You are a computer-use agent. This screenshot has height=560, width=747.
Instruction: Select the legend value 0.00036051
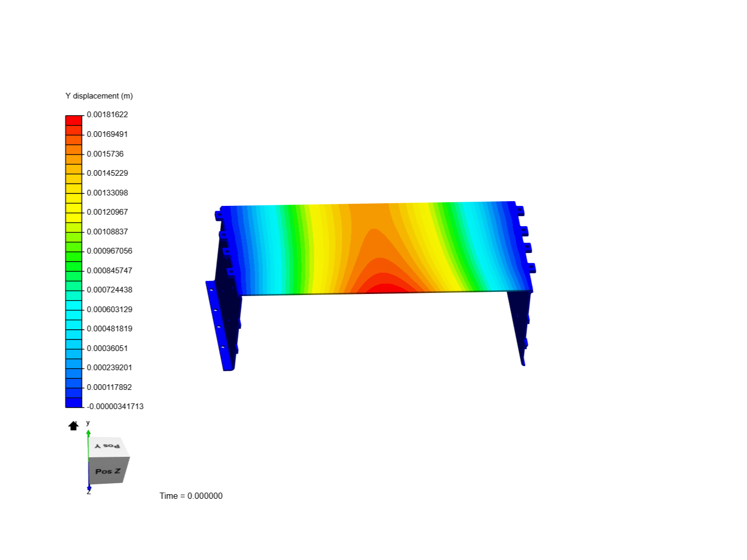[x=107, y=348]
